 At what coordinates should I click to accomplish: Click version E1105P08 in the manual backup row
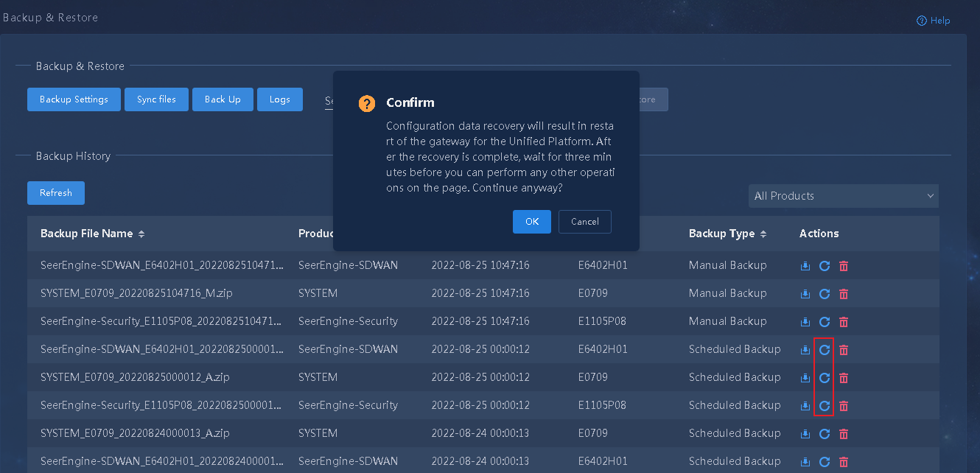point(602,321)
